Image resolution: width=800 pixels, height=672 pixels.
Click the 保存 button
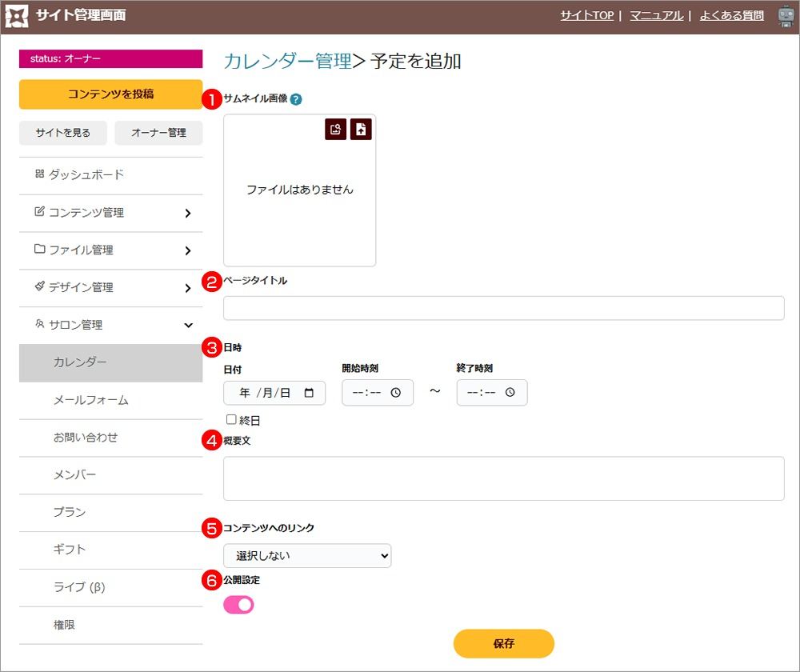(x=503, y=643)
